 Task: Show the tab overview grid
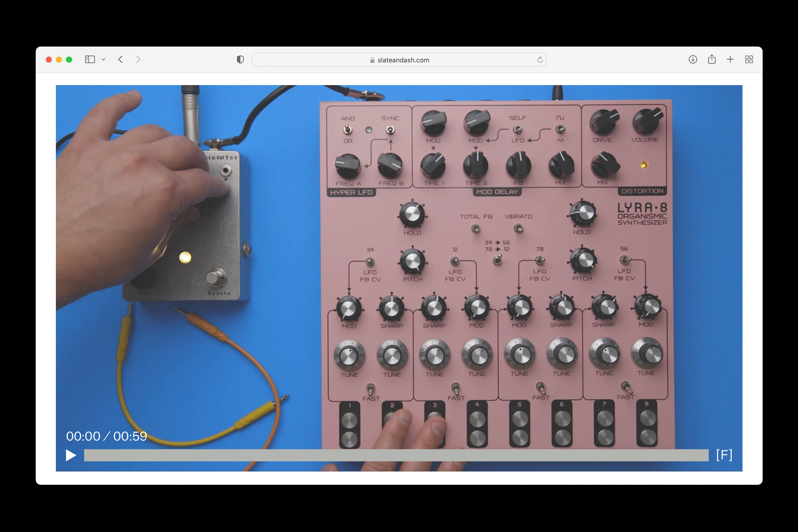point(749,59)
